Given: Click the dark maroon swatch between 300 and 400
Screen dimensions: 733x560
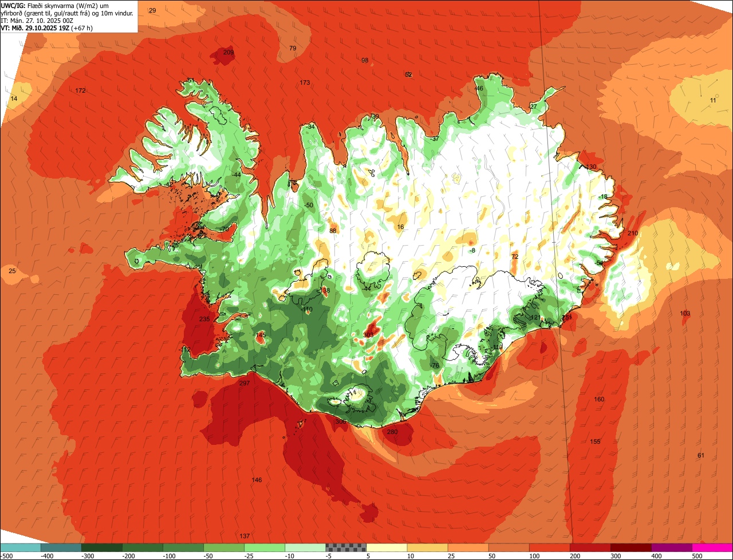Looking at the screenshot, I should pyautogui.click(x=630, y=547).
